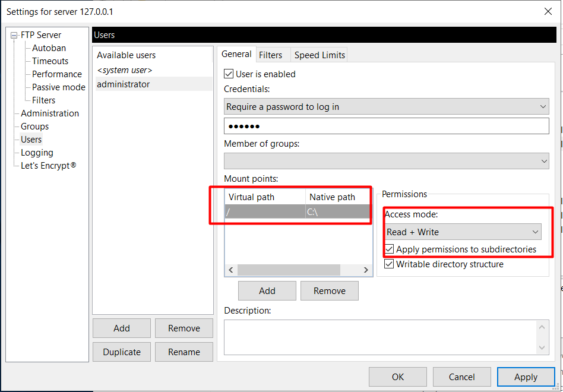Collapse the FTP Server tree node
The image size is (563, 392).
[14, 35]
